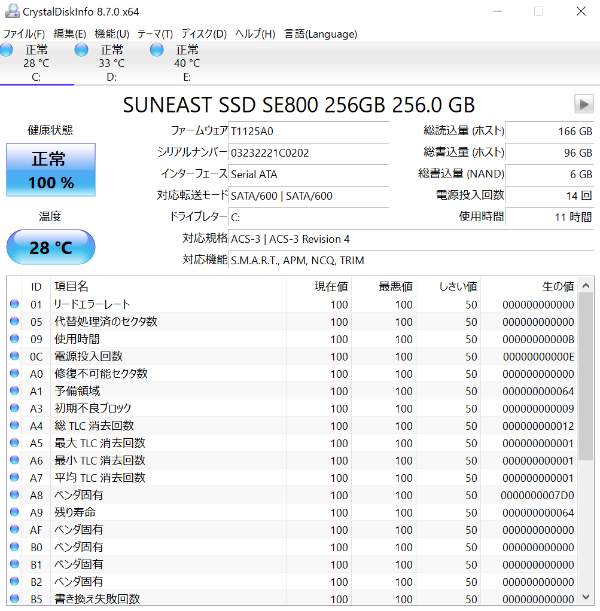Viewport: 600px width, 611px height.
Task: Click raw value 0000000007D0 in row A8
Action: (537, 495)
